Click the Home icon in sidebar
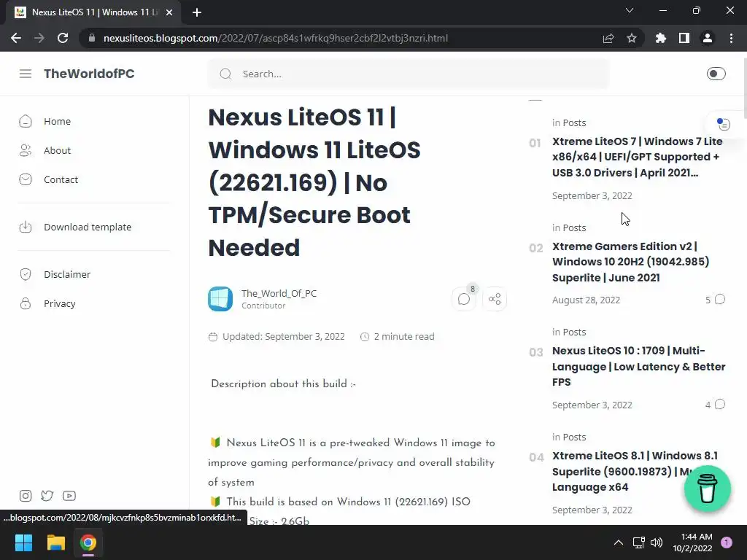 coord(26,122)
